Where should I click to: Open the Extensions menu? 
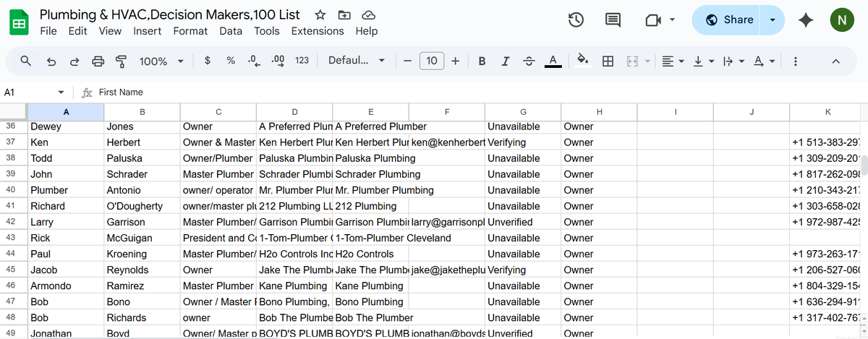coord(318,31)
